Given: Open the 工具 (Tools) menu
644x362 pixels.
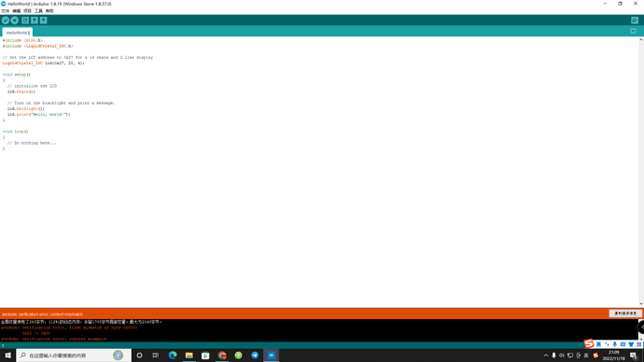Looking at the screenshot, I should tap(38, 10).
